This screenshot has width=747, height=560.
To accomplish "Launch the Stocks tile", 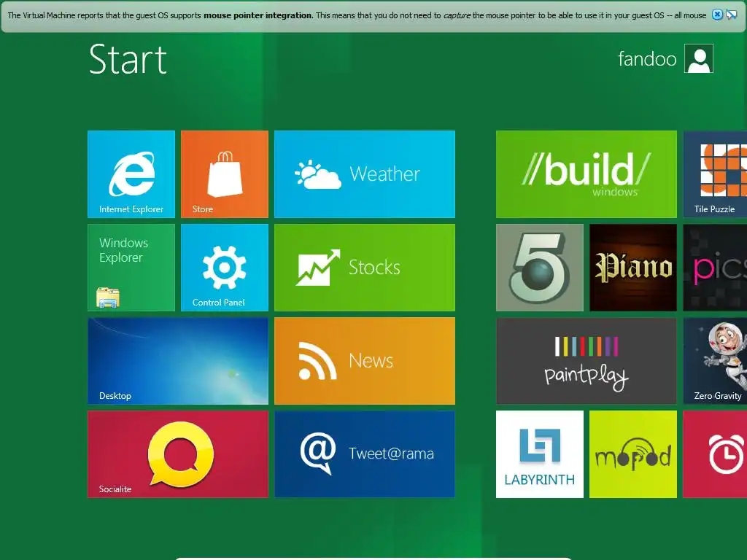I will [x=365, y=268].
